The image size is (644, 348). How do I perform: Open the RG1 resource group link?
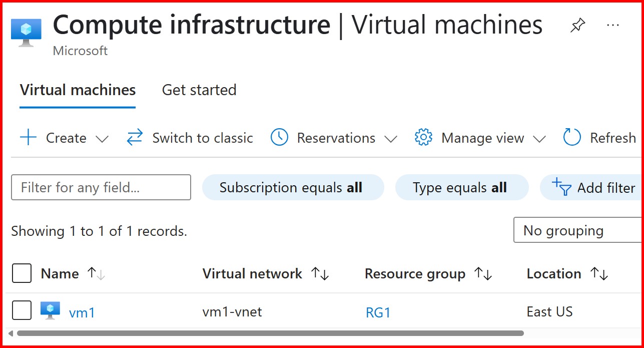coord(378,313)
